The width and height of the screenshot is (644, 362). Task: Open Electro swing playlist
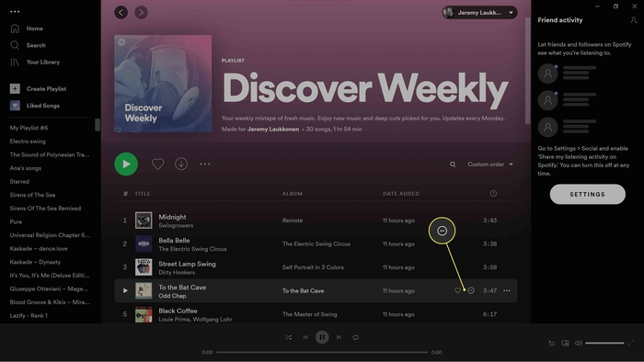[x=28, y=141]
